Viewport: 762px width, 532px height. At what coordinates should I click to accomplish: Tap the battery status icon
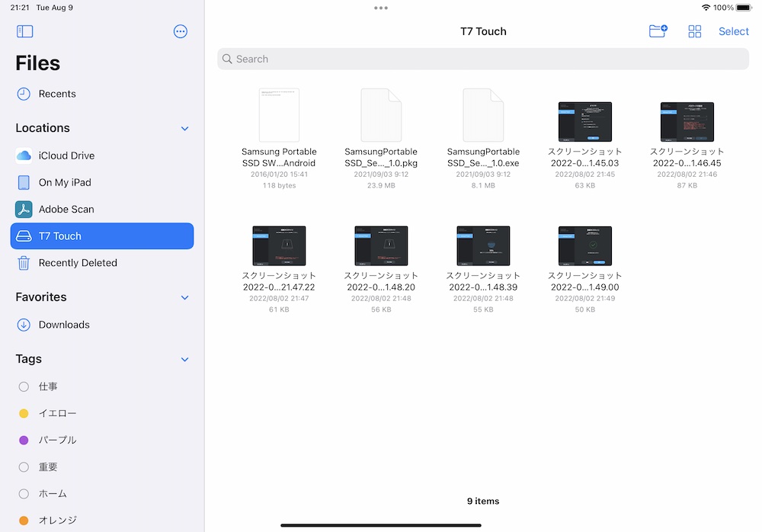coord(744,8)
